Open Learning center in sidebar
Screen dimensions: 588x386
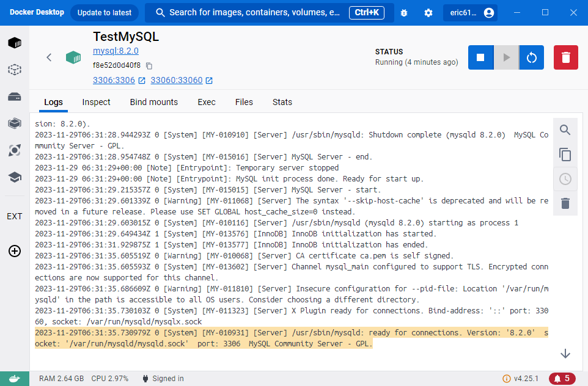(x=15, y=177)
